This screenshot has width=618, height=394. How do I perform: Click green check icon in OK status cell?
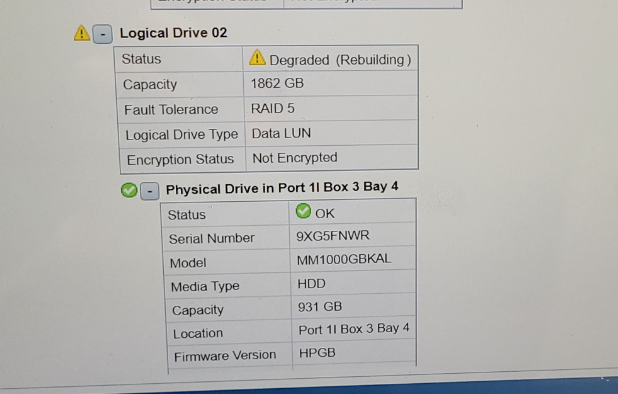pos(303,211)
